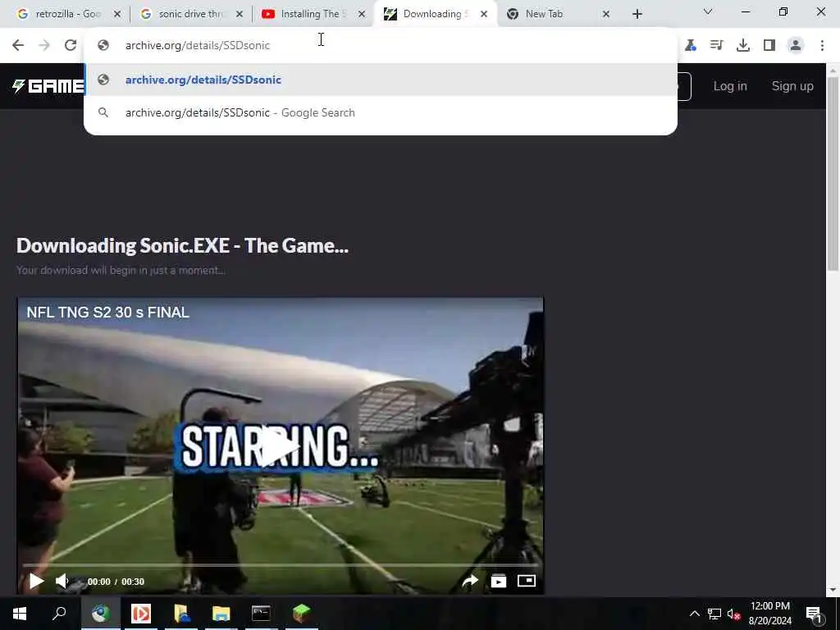Share the video with the arrow icon

(x=470, y=582)
